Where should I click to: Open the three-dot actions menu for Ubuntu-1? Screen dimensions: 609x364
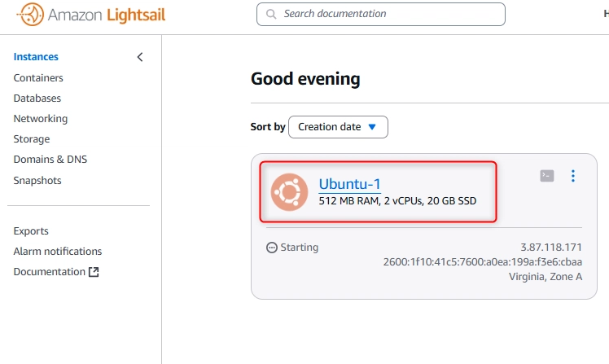tap(573, 176)
